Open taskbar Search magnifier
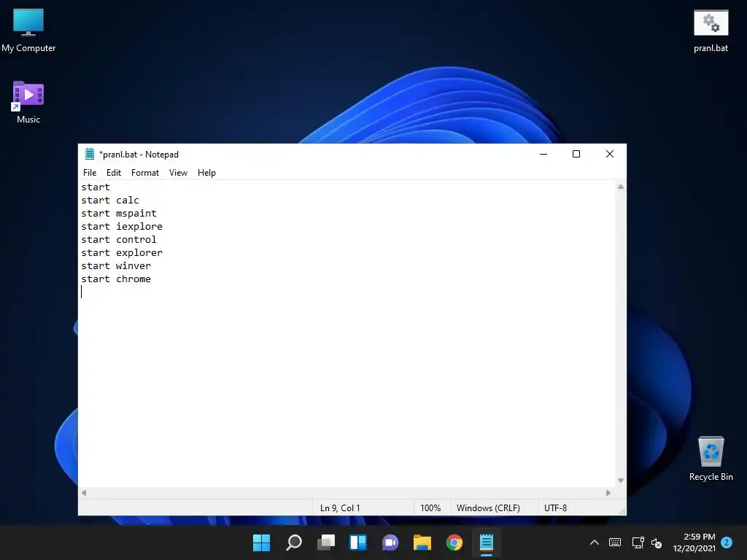747x560 pixels. tap(293, 542)
